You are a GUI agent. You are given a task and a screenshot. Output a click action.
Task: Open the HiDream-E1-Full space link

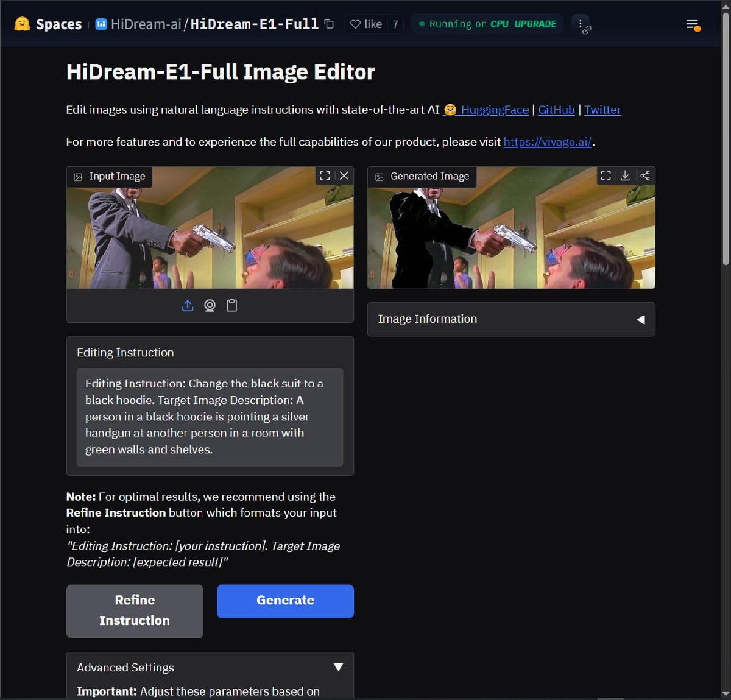click(x=255, y=24)
